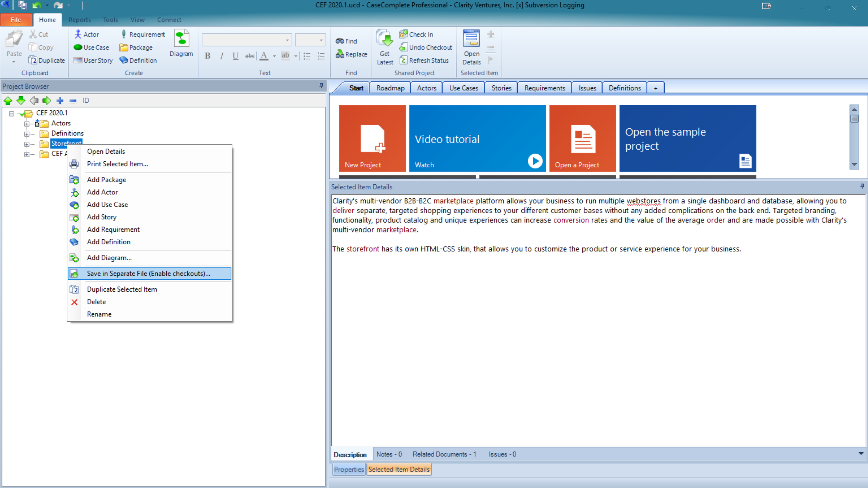The width and height of the screenshot is (868, 488).
Task: Collapse the CEF 2020.1 root node
Action: pos(12,113)
